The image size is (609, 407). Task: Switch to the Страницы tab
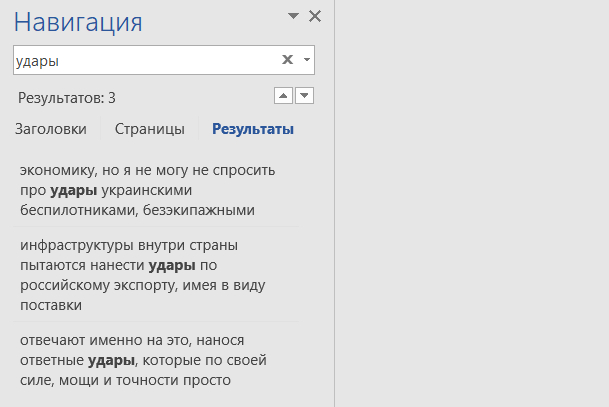pyautogui.click(x=149, y=129)
